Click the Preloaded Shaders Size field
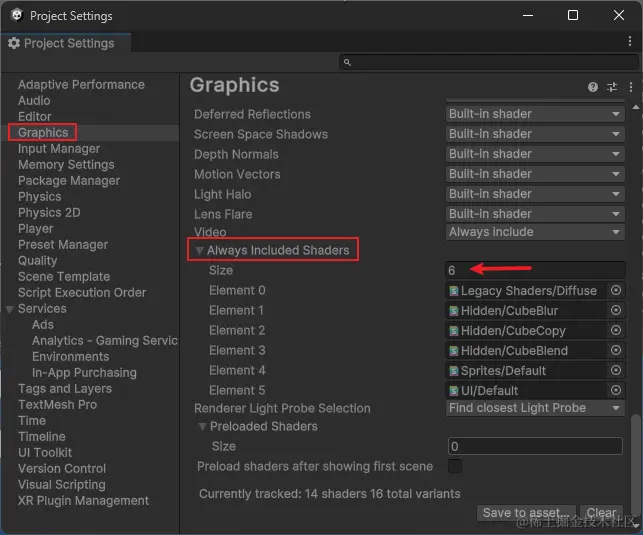This screenshot has height=535, width=643. click(535, 446)
